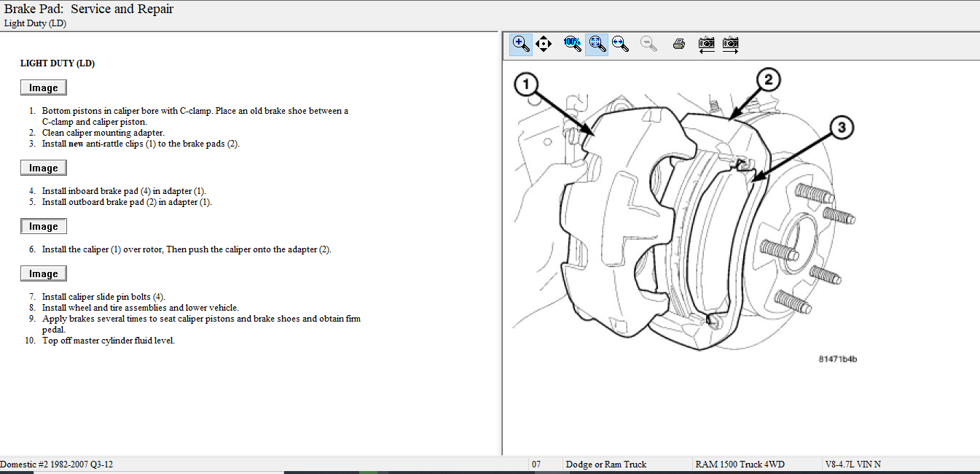The image size is (980, 474).
Task: Print the brake caliper diagram
Action: pos(679,44)
